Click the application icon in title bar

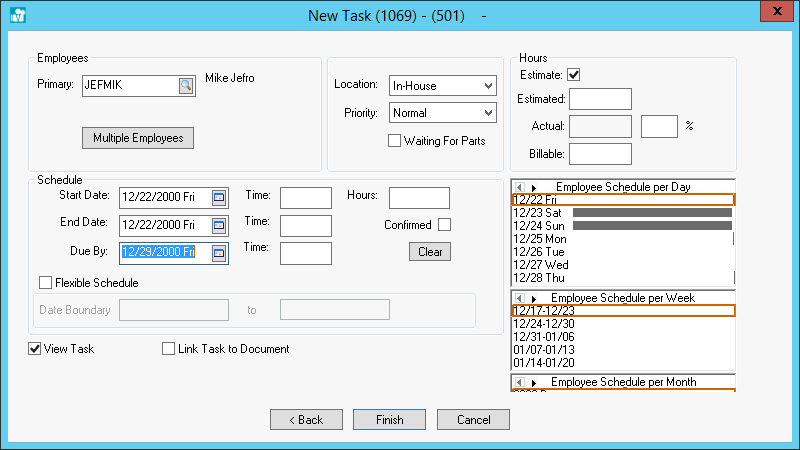17,14
